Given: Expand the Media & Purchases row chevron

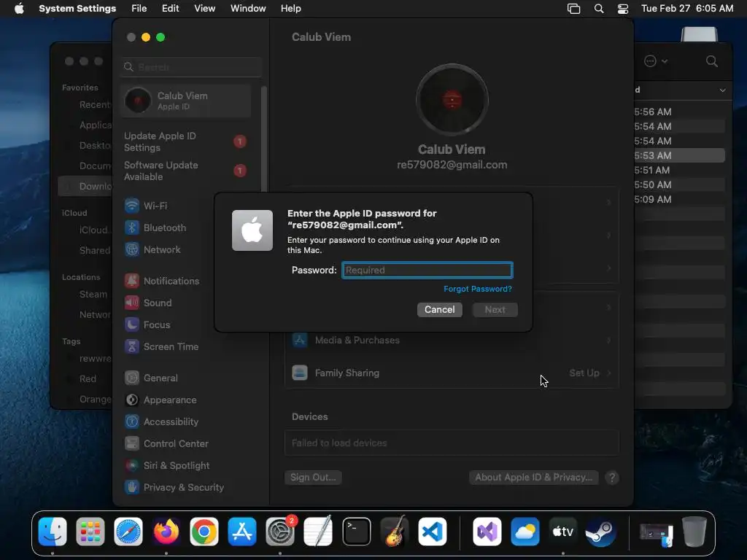Looking at the screenshot, I should pyautogui.click(x=609, y=340).
